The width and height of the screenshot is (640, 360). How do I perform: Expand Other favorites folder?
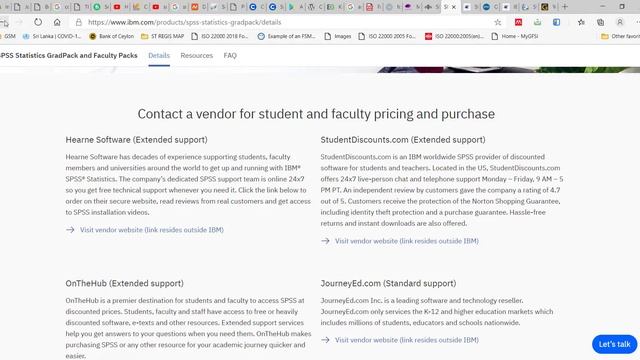point(620,36)
